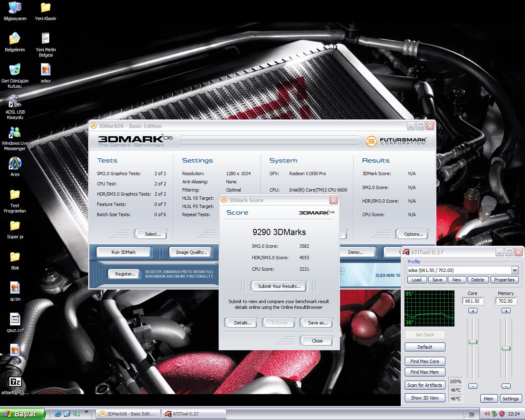The height and width of the screenshot is (420, 525).
Task: Click Default clocks button in ATITool
Action: tap(425, 347)
